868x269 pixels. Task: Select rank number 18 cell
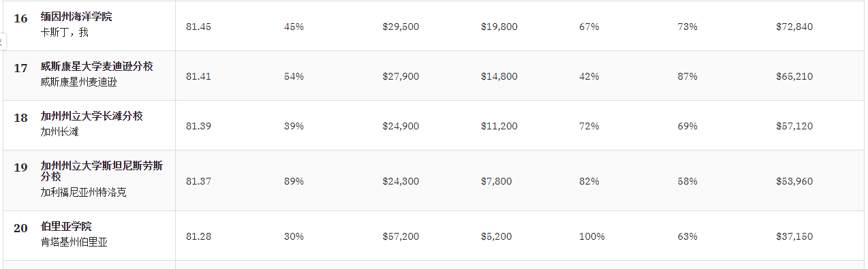tap(20, 118)
